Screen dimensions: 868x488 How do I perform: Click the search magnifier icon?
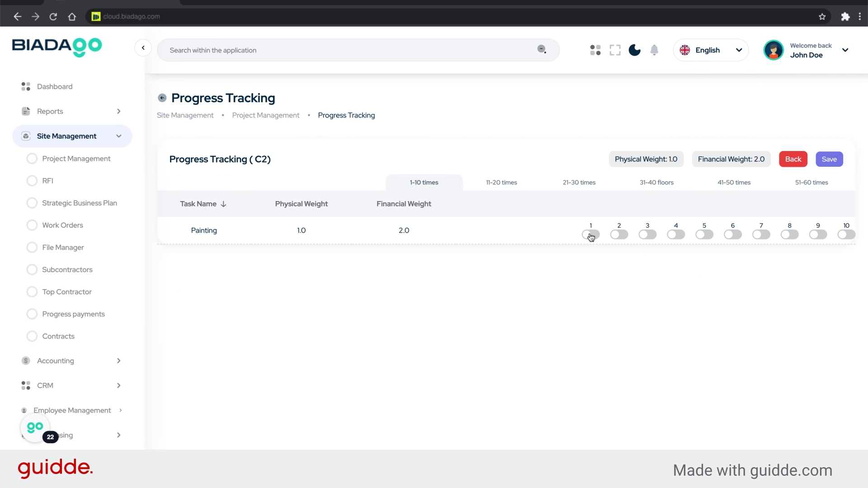click(542, 49)
